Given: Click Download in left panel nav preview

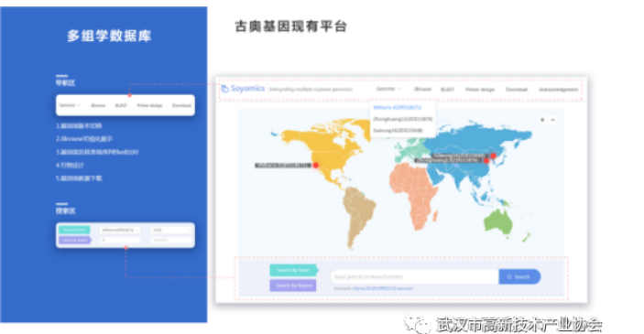Looking at the screenshot, I should click(x=181, y=105).
